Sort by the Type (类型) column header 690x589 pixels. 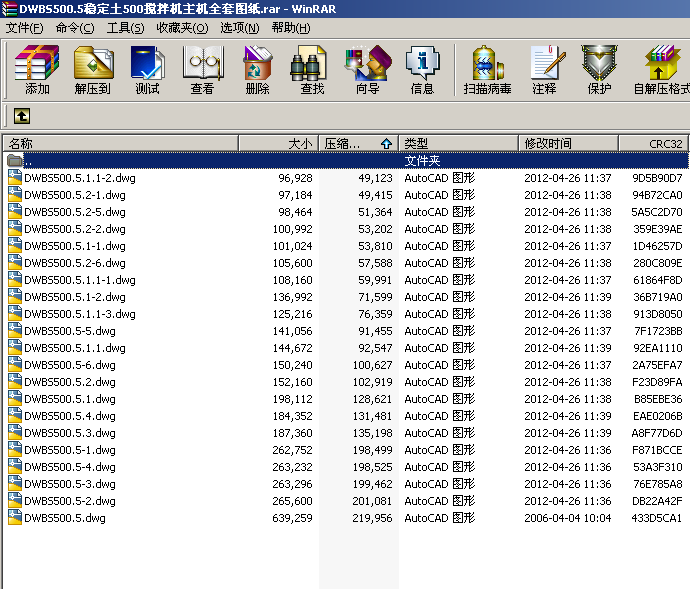click(x=458, y=144)
